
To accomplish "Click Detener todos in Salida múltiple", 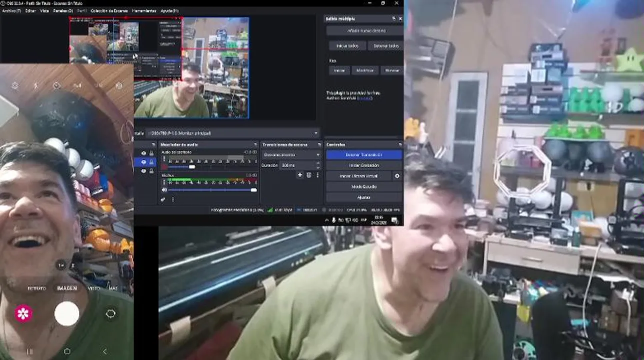I will point(385,46).
